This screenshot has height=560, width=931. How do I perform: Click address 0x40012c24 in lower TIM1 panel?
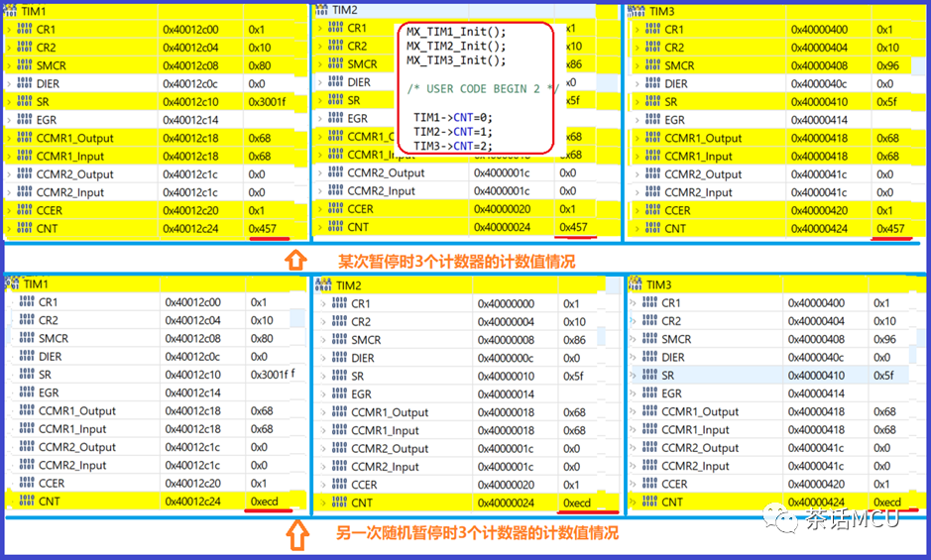pyautogui.click(x=193, y=502)
